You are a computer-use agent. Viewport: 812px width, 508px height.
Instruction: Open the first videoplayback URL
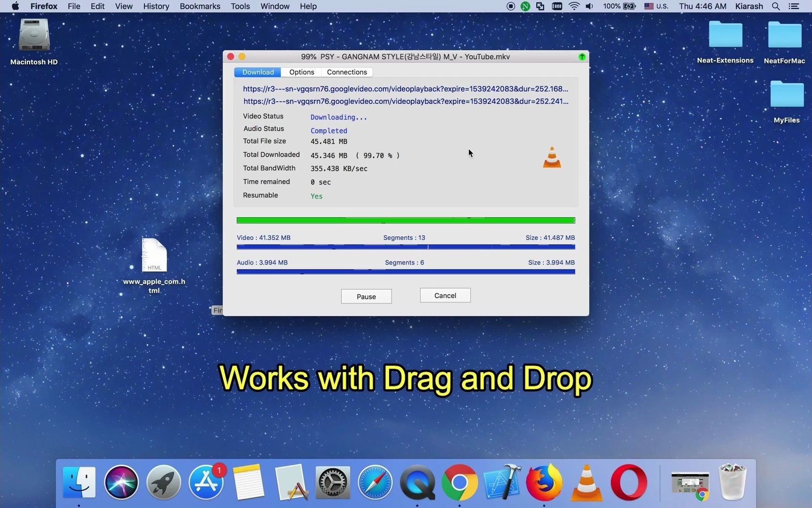point(405,88)
